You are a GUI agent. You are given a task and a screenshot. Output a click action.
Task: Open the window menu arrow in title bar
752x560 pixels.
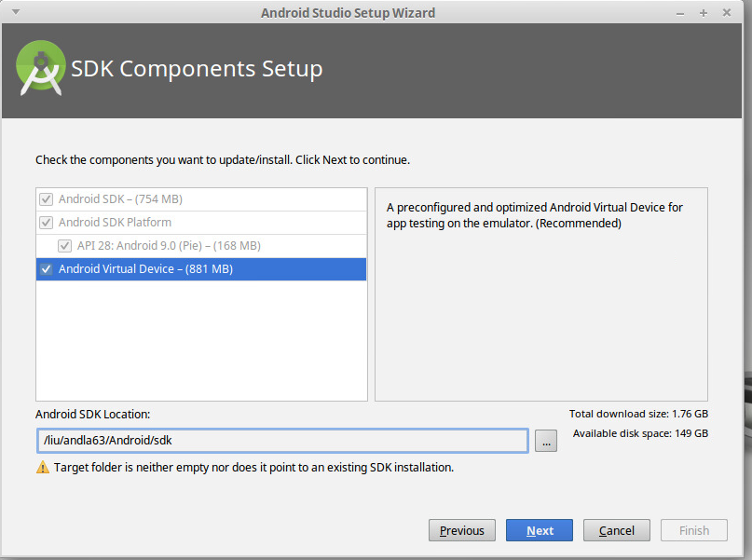pyautogui.click(x=16, y=12)
